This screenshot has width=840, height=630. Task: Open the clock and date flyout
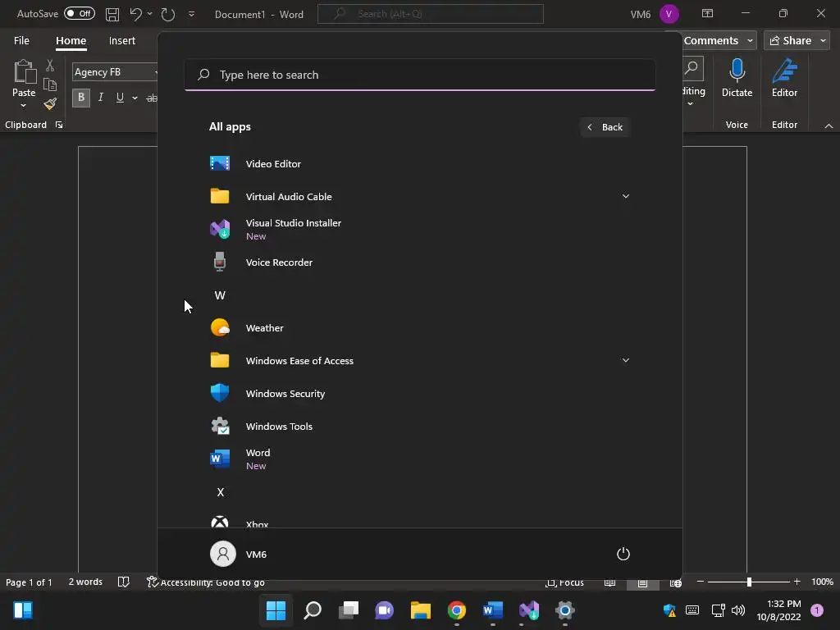(779, 610)
